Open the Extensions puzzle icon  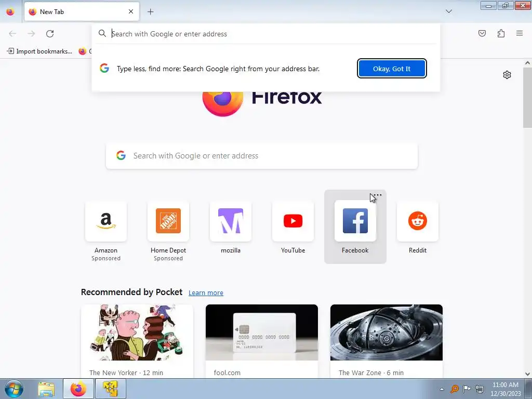pos(501,33)
